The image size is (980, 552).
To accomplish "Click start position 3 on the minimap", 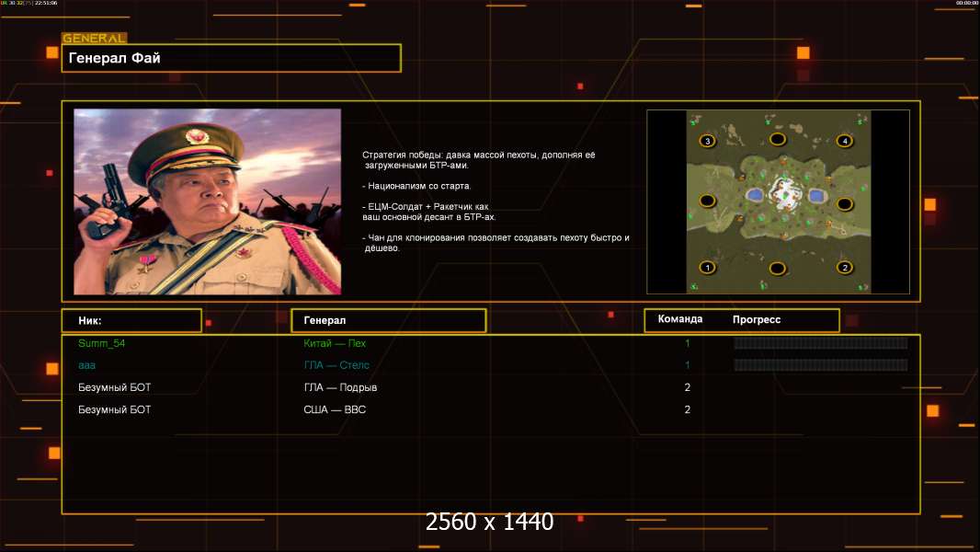I will click(x=707, y=141).
